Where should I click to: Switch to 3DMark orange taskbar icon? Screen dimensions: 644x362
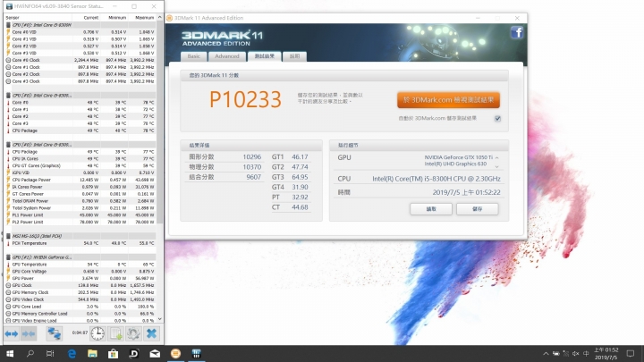click(175, 353)
